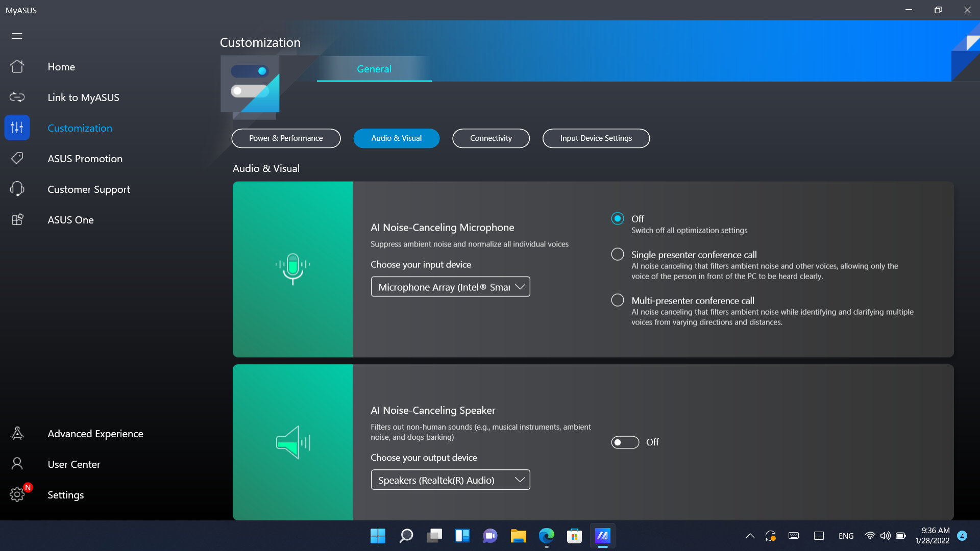
Task: Select Multi-presenter conference call option
Action: [618, 300]
